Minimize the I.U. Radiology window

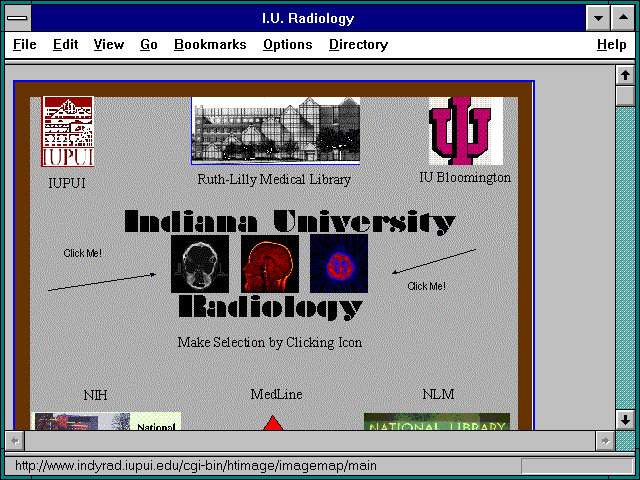(x=598, y=18)
